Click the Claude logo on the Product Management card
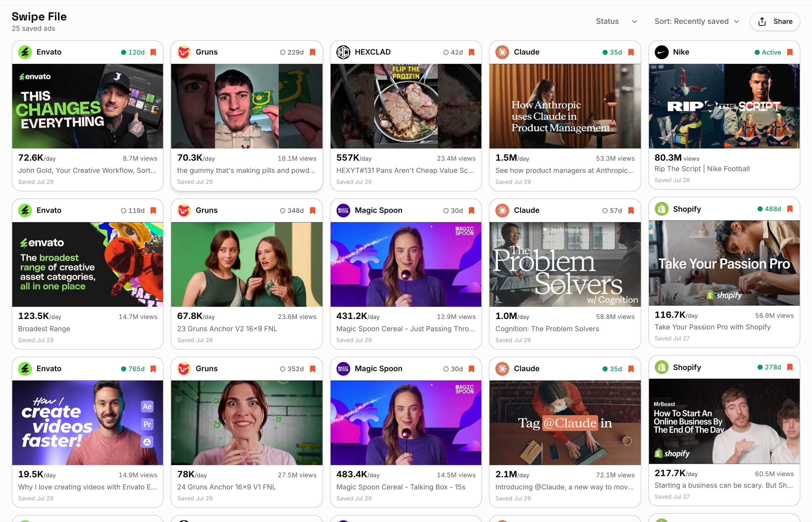The image size is (812, 522). (502, 52)
